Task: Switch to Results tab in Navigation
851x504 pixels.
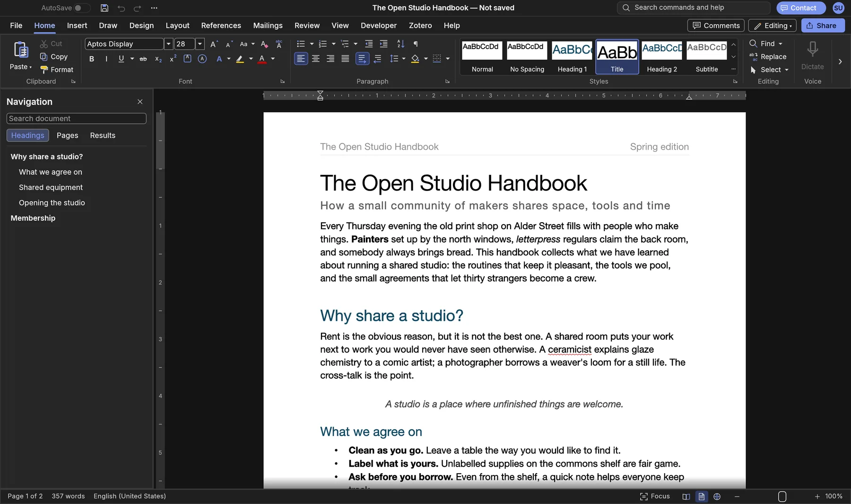Action: click(103, 135)
